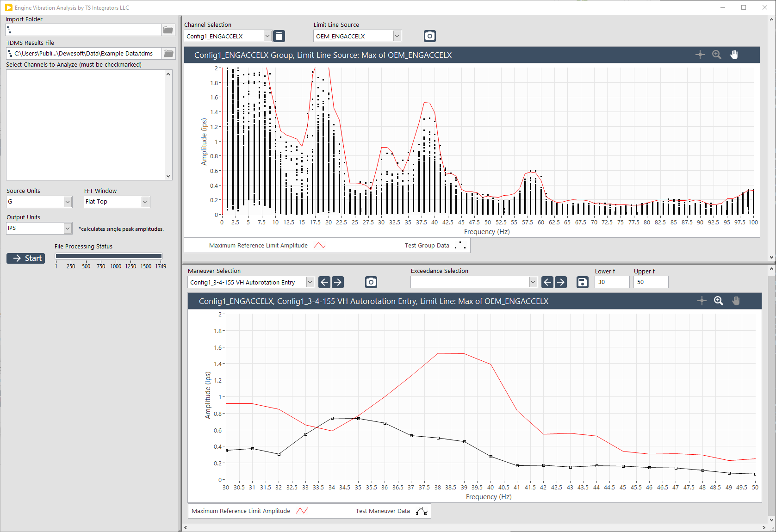Click the File Processing Status progress bar
Viewport: 776px width, 532px height.
pos(109,256)
